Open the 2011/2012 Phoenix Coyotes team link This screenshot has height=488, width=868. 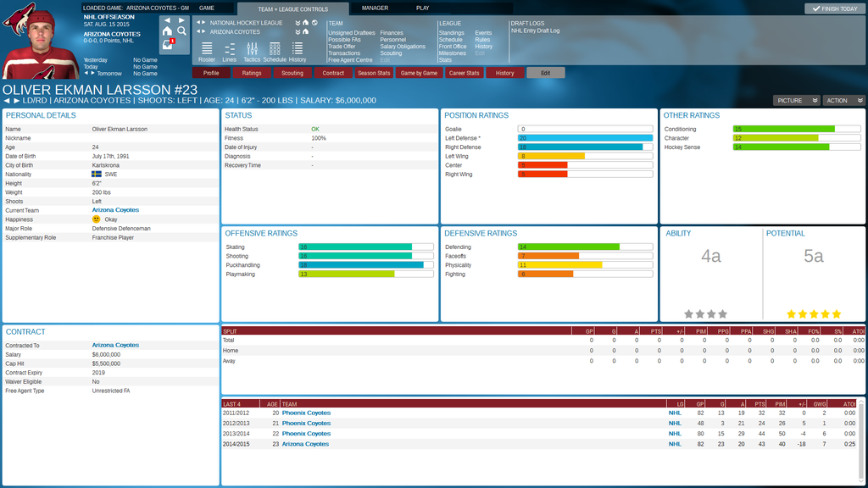[306, 413]
